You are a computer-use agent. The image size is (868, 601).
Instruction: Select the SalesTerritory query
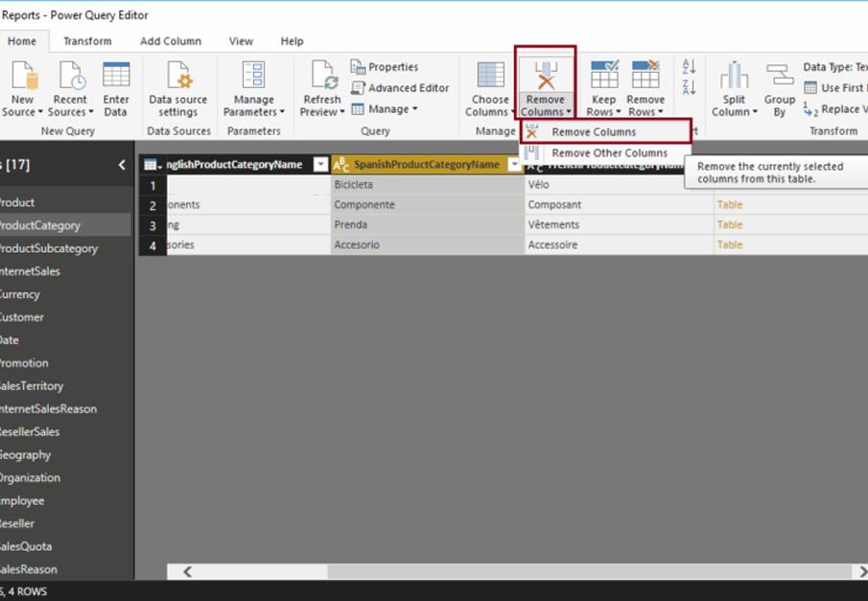coord(65,385)
